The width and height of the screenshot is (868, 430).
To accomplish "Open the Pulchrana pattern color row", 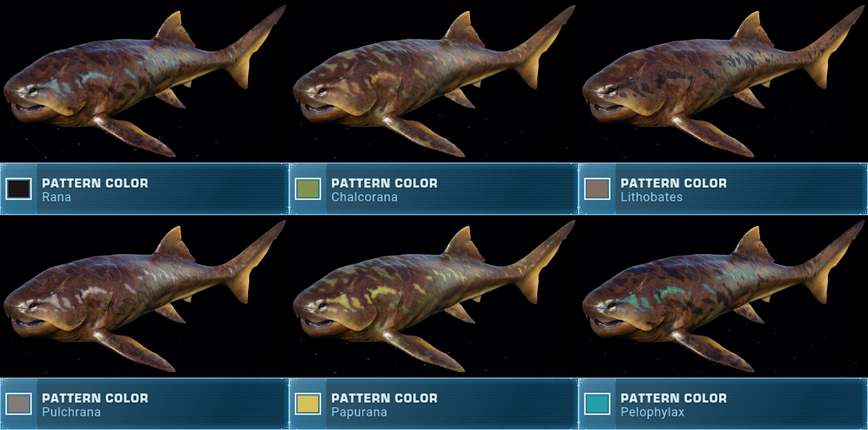I will tap(144, 403).
